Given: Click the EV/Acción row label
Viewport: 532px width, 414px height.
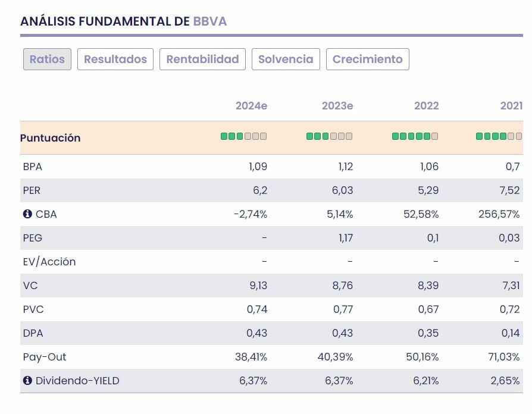Looking at the screenshot, I should [x=49, y=262].
